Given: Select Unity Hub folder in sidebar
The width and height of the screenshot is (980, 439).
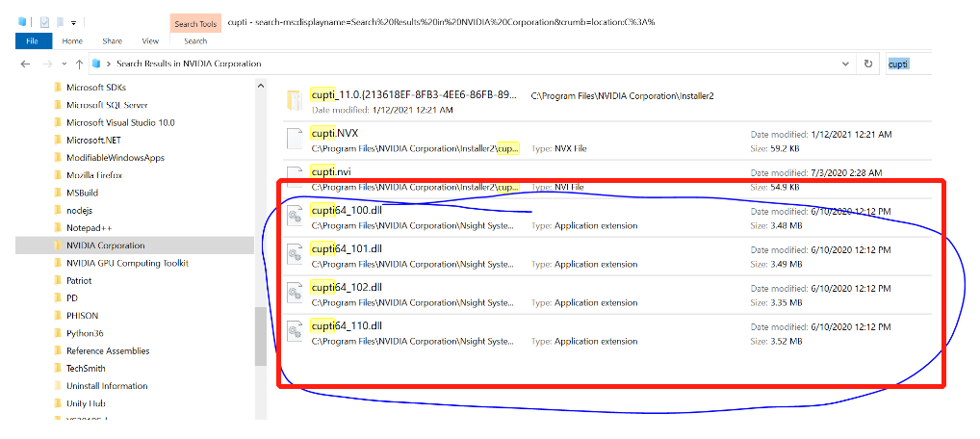Looking at the screenshot, I should tap(86, 403).
